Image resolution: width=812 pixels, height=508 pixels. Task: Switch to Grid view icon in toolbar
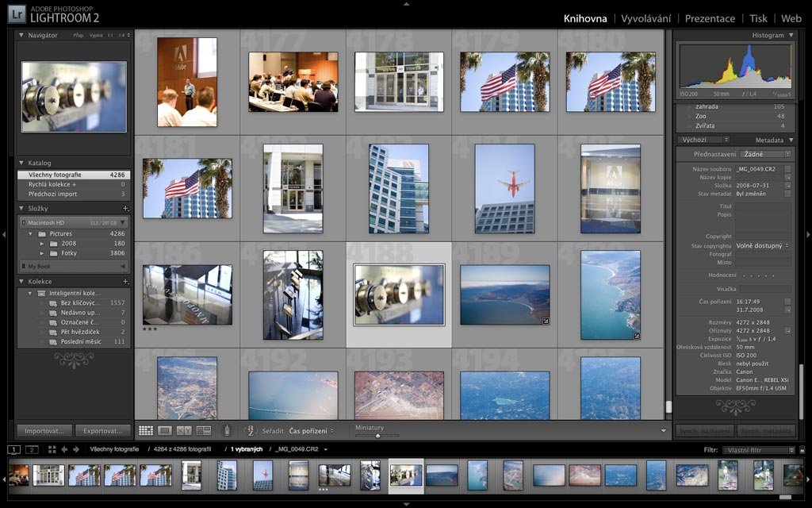click(146, 431)
